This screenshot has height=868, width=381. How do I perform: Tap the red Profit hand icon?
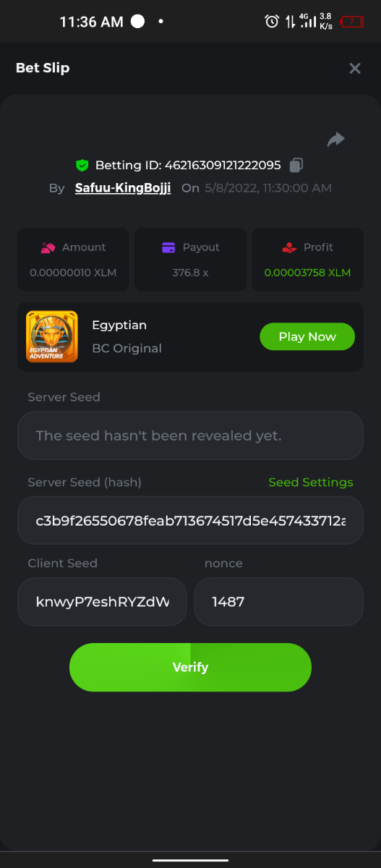pyautogui.click(x=289, y=247)
